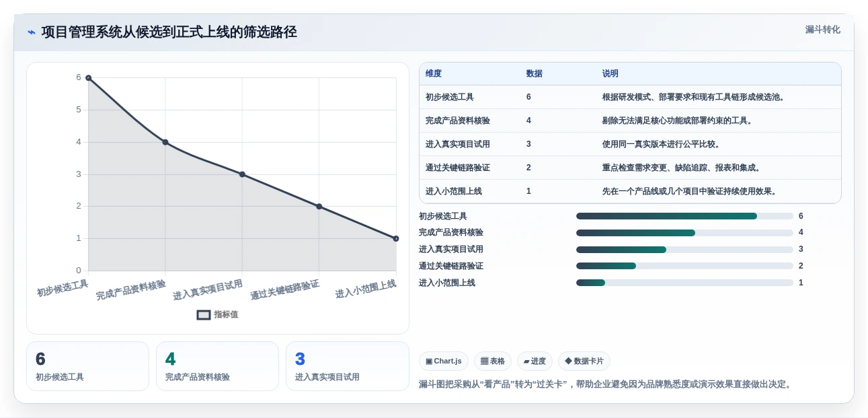The width and height of the screenshot is (868, 418).
Task: Click the chart data point for 进入真实项目试用
Action: 242,174
